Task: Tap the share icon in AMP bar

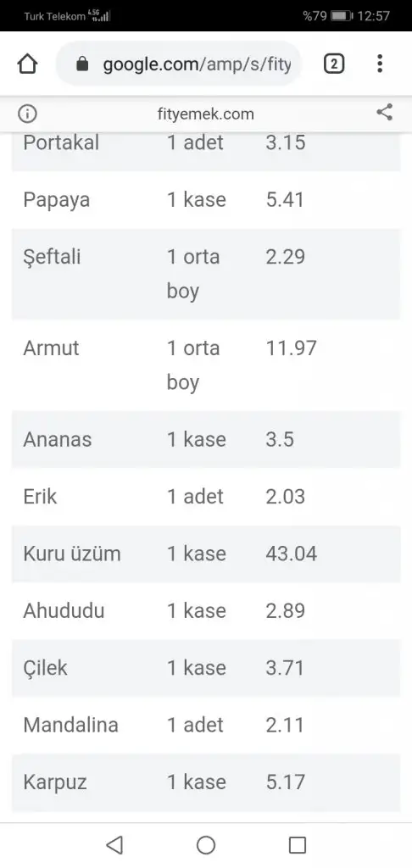Action: tap(384, 113)
